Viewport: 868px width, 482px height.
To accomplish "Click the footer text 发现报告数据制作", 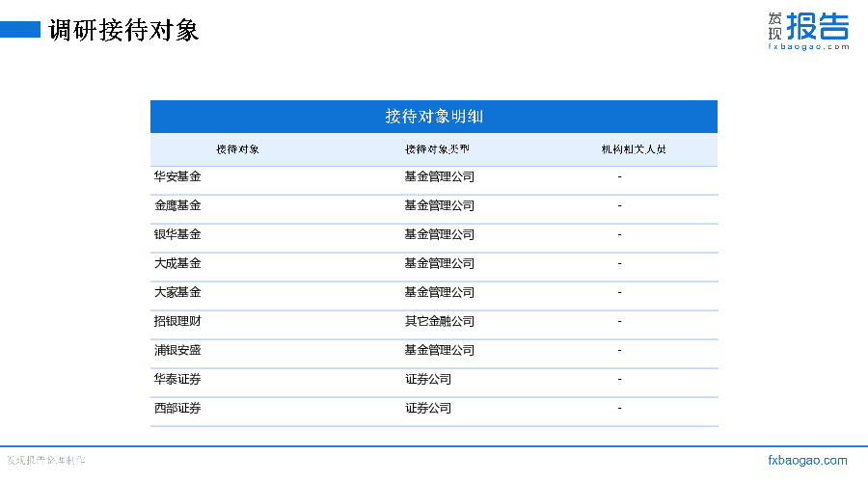I will tap(46, 461).
